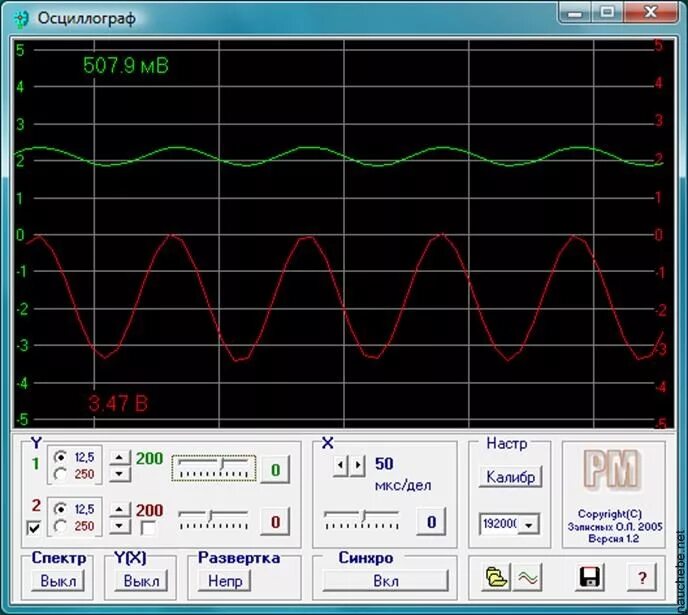The width and height of the screenshot is (688, 615).
Task: Reset X offset with blue 0 button
Action: click(x=431, y=522)
